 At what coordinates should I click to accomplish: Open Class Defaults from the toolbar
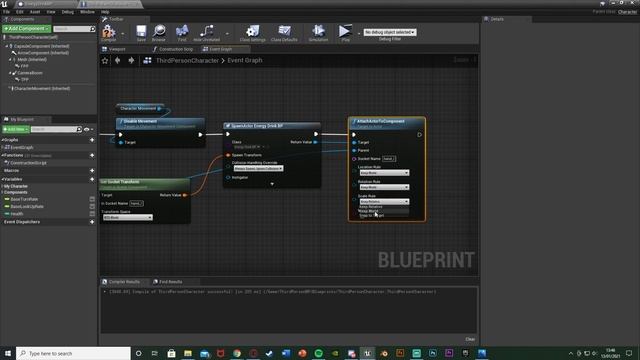coord(284,31)
